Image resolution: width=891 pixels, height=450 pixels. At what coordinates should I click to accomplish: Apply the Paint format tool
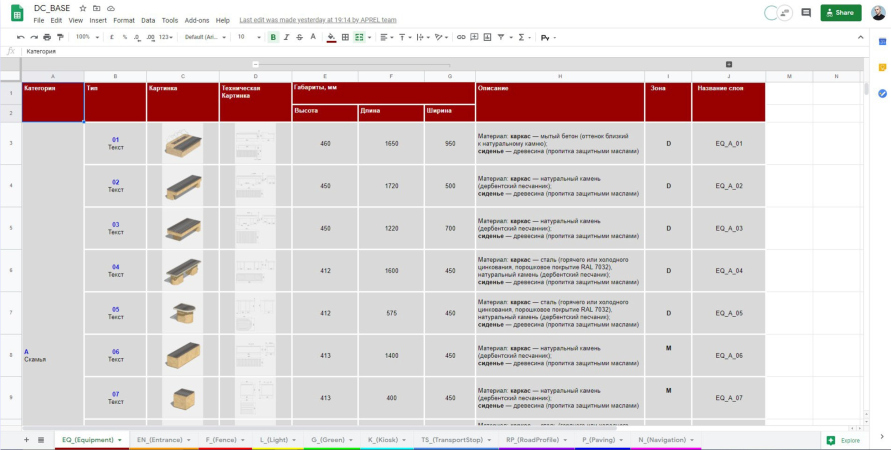pyautogui.click(x=60, y=37)
